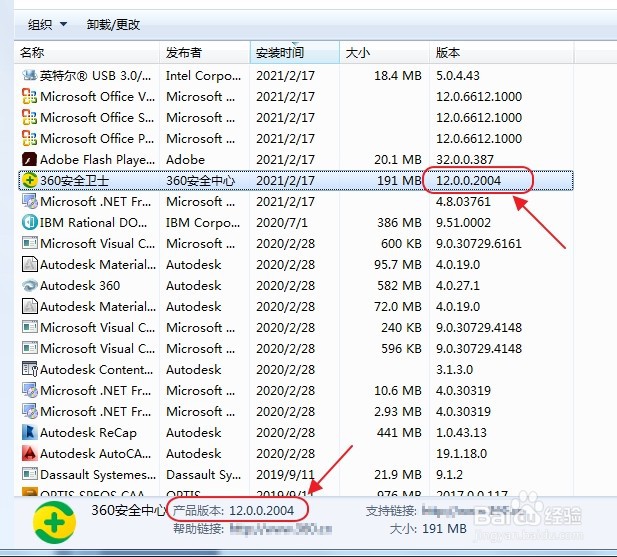617x557 pixels.
Task: Click the 360安全卫士 list icon
Action: (30, 181)
